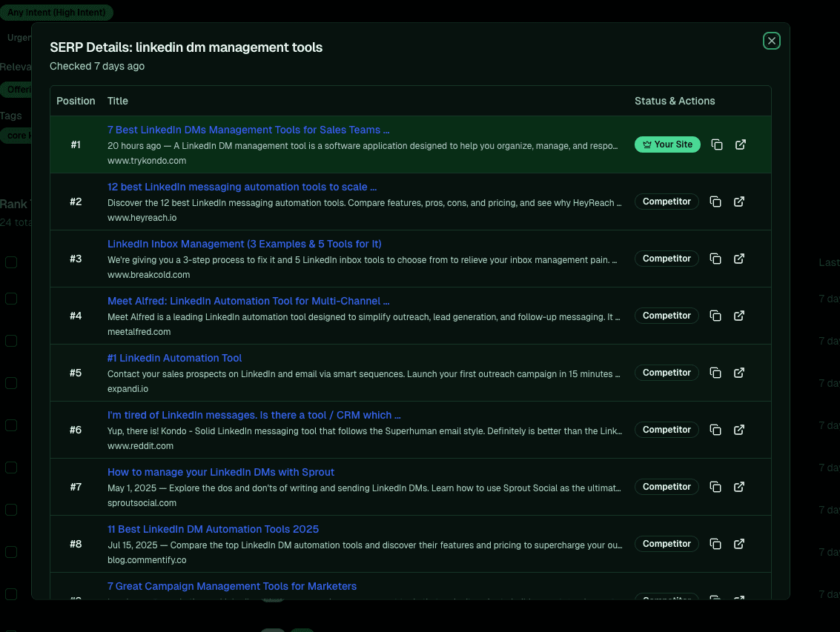Click the snippet text starting 'Yup, there is! Kondo'
Screen dimensions: 840x632
tap(364, 430)
